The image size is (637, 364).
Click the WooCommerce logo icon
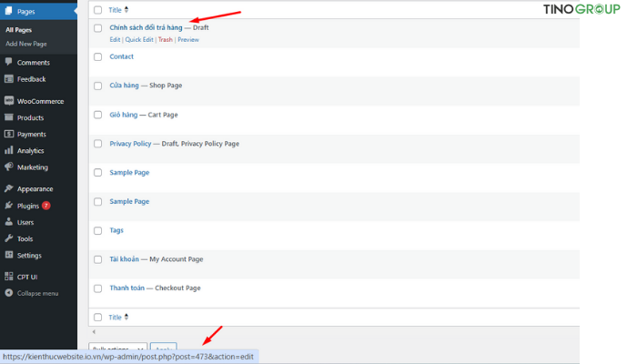8,101
